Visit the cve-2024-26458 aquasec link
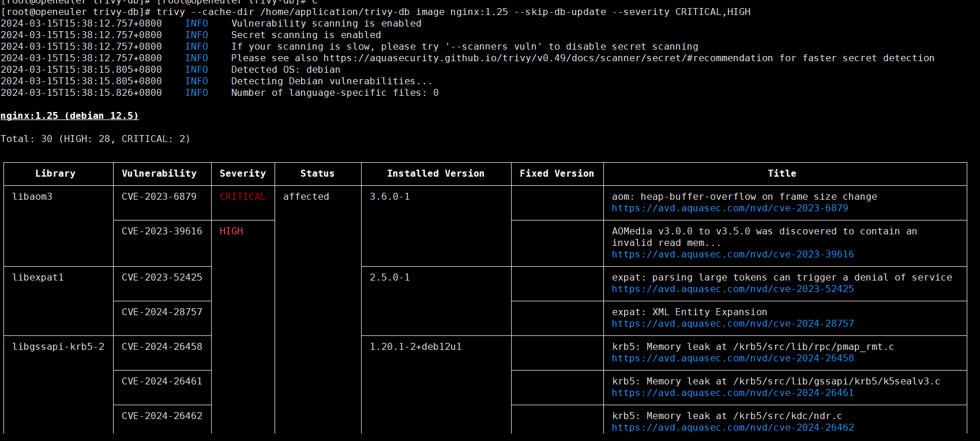 (733, 358)
